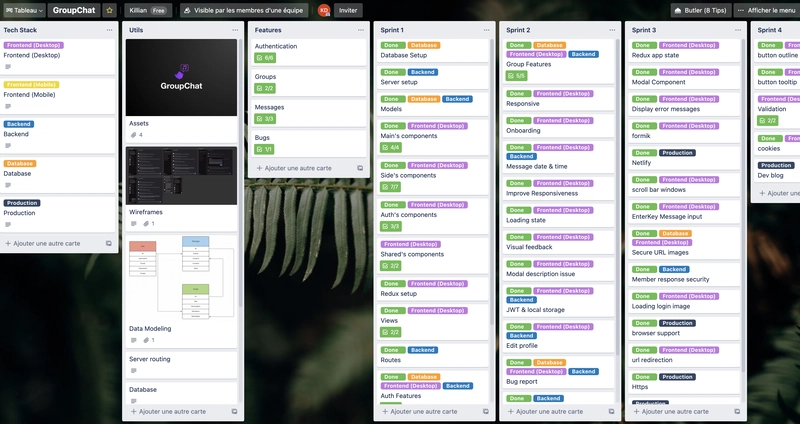800x424 pixels.
Task: Click yellow Frontend (Mobile) label
Action: tap(32, 85)
